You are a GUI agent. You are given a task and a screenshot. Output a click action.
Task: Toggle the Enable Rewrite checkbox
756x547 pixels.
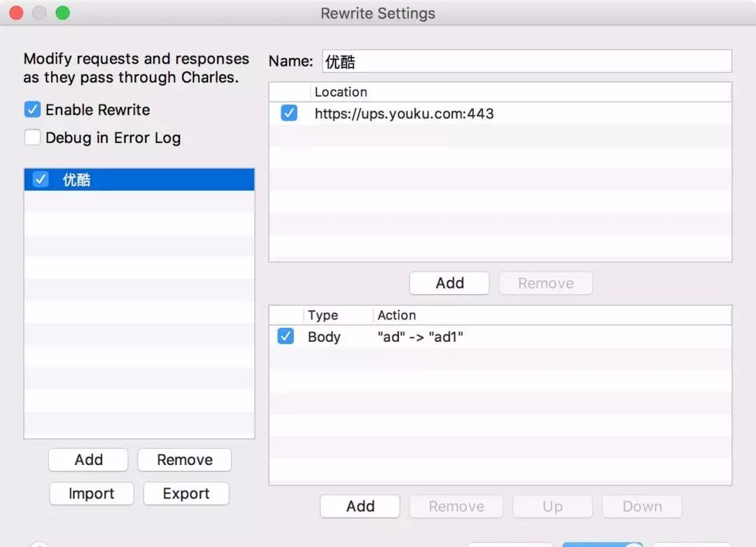coord(32,110)
